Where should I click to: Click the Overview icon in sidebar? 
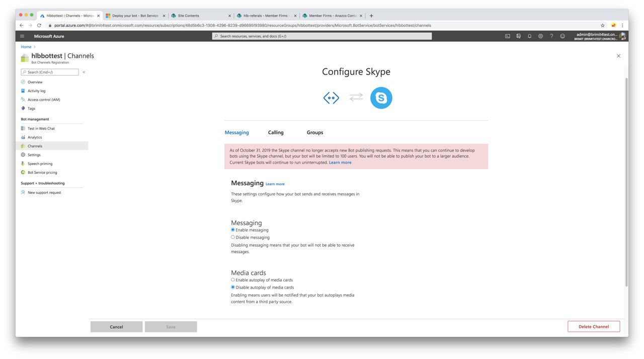23,82
